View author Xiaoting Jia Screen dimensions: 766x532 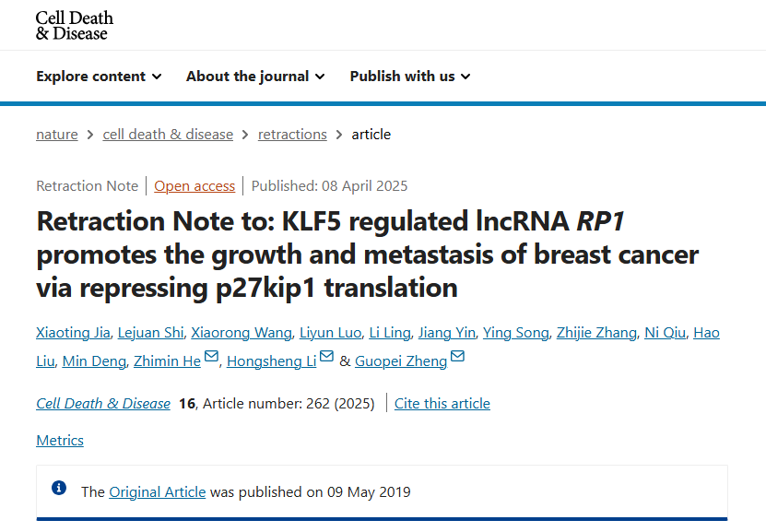point(73,333)
